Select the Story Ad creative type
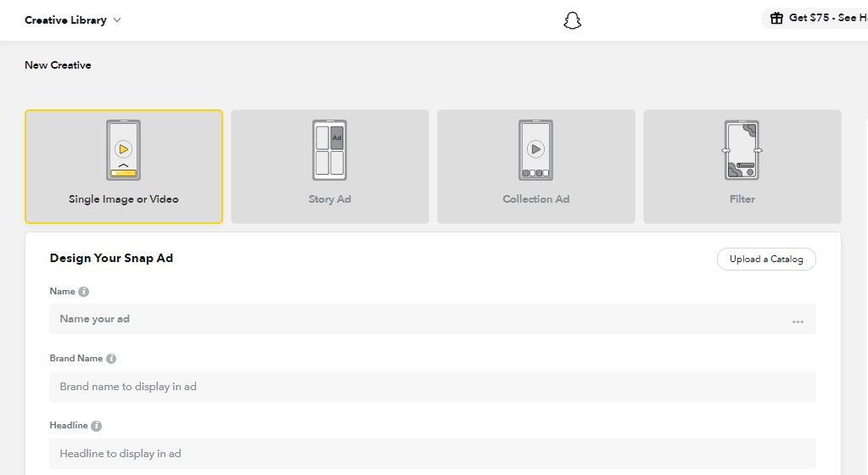The width and height of the screenshot is (868, 475). click(330, 199)
